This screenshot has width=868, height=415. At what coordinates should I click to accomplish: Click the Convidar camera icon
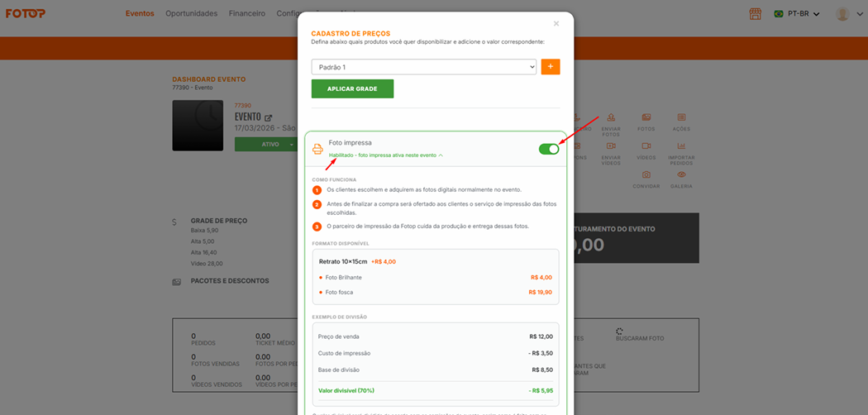tap(646, 175)
